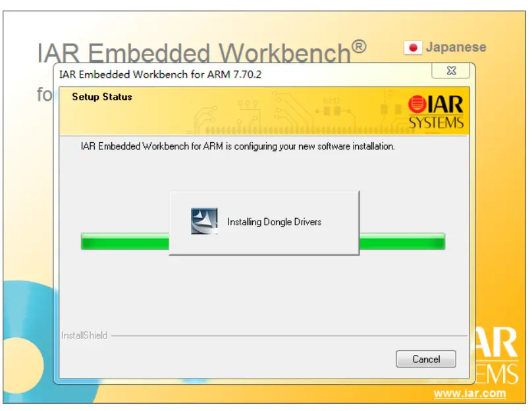Switch the launcher language to Japanese

click(x=456, y=47)
